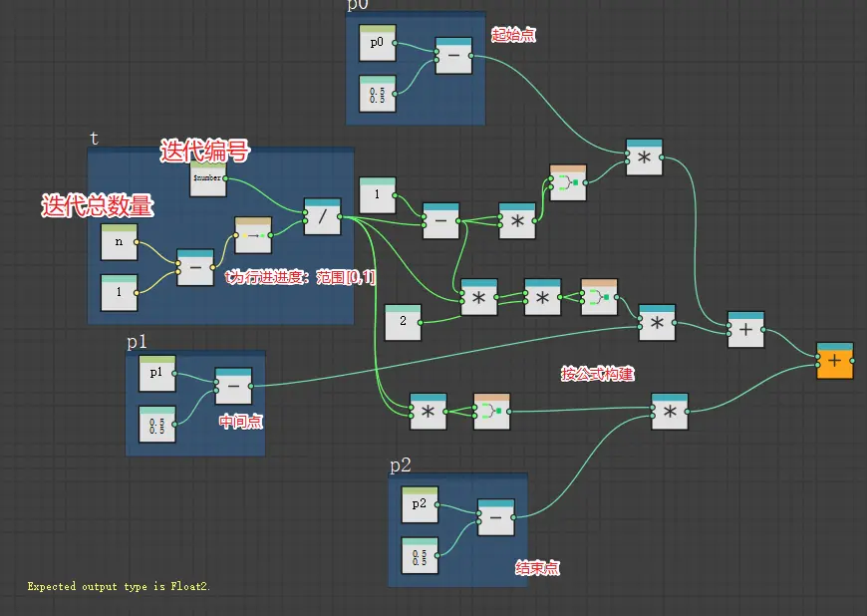Viewport: 867px width, 616px height.
Task: Select the p1 variable node
Action: click(157, 373)
